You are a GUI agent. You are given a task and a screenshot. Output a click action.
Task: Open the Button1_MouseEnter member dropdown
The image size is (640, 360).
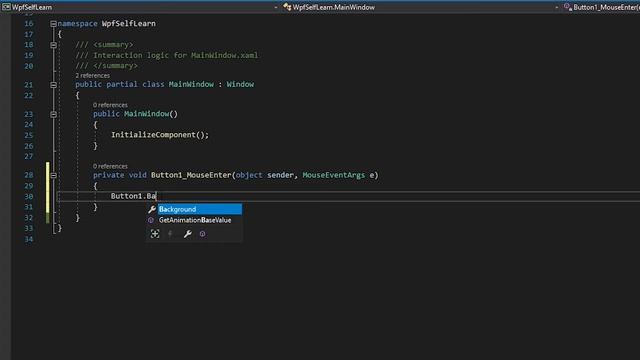pos(601,7)
